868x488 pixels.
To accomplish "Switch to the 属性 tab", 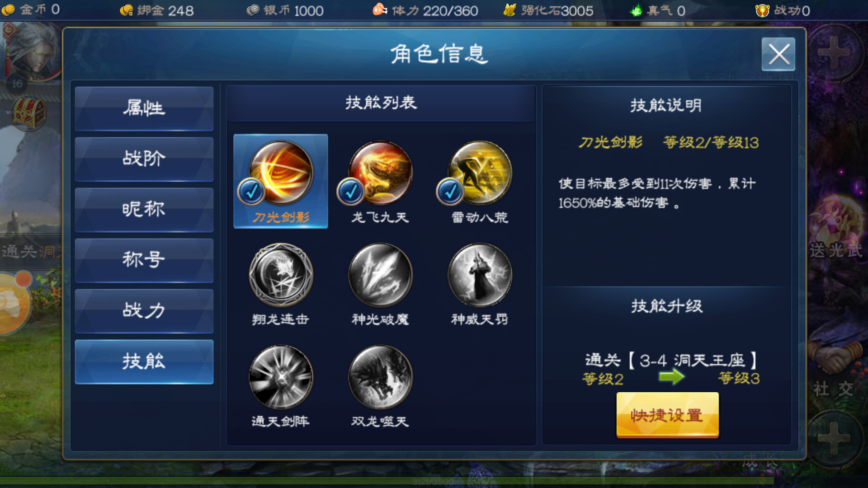I will point(144,108).
